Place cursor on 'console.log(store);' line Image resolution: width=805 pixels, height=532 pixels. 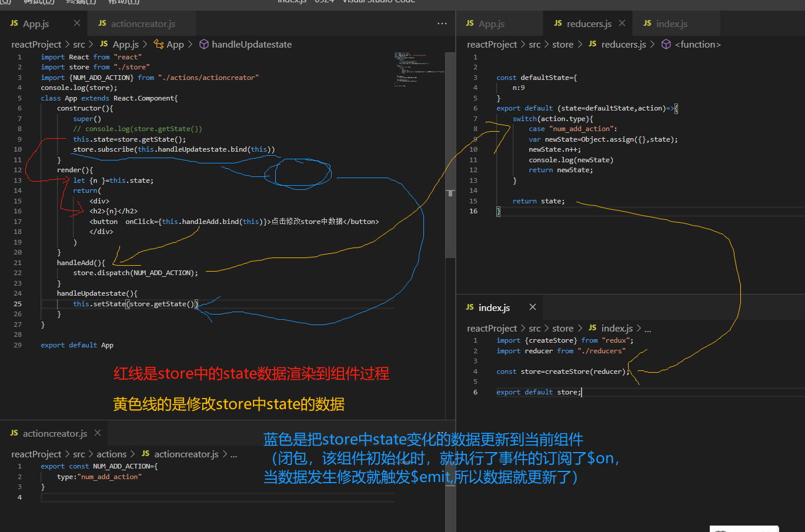tap(79, 88)
